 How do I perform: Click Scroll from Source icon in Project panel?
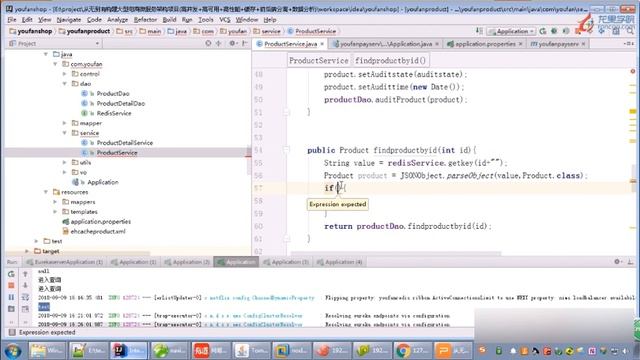click(x=208, y=43)
